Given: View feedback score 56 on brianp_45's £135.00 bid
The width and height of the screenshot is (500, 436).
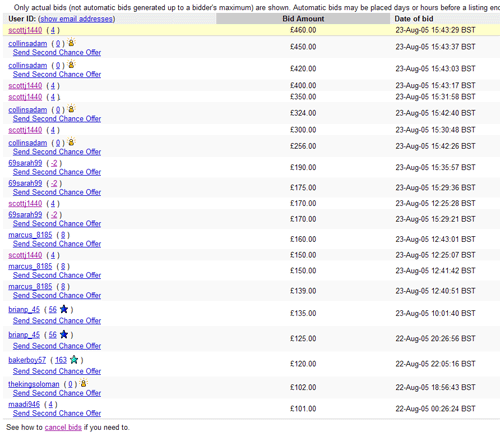Looking at the screenshot, I should coord(53,309).
